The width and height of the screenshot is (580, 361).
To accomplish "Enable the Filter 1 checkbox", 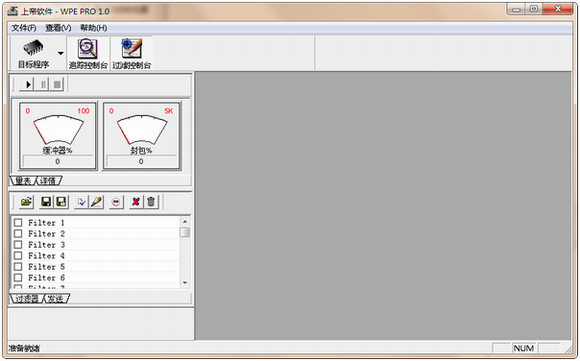I will (x=18, y=223).
